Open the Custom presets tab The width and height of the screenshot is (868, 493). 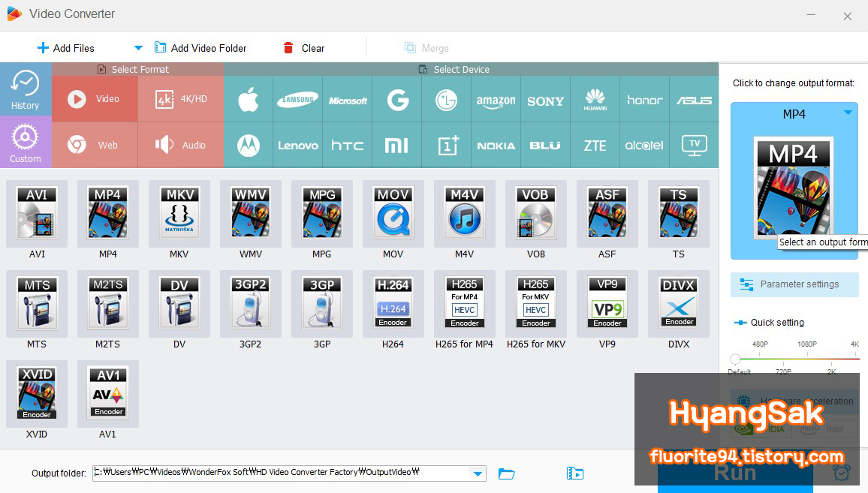pos(26,143)
